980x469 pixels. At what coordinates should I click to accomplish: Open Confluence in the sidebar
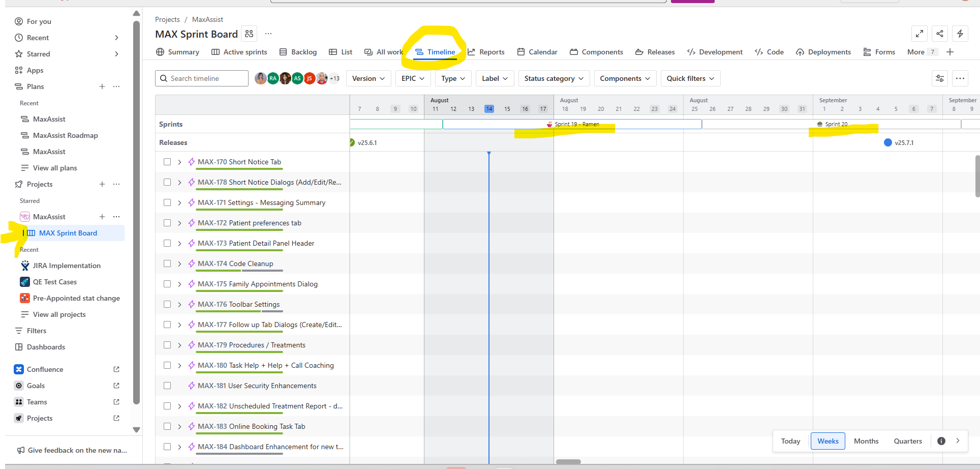[45, 369]
